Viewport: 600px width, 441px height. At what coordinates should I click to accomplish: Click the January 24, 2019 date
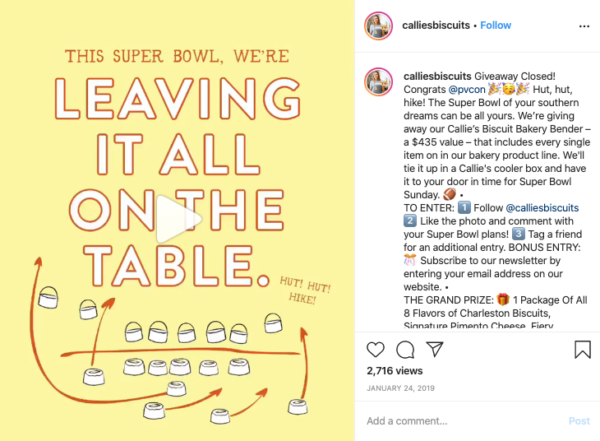(401, 390)
